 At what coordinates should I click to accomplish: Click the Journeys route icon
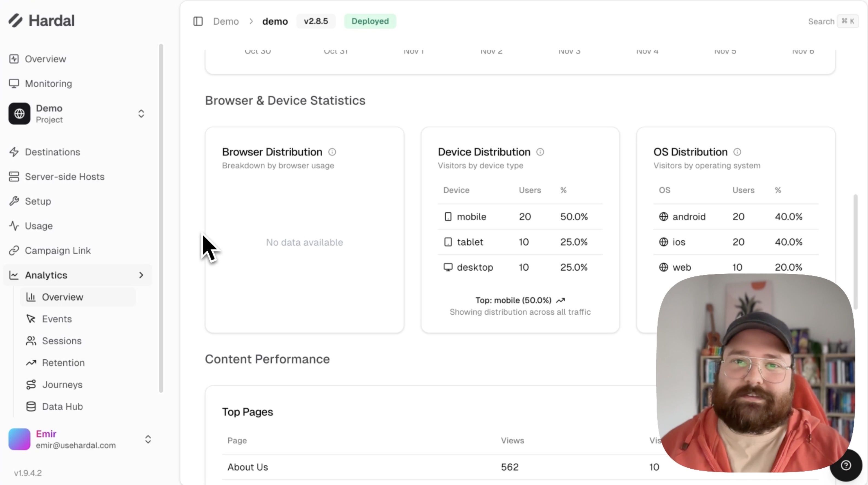coord(31,385)
